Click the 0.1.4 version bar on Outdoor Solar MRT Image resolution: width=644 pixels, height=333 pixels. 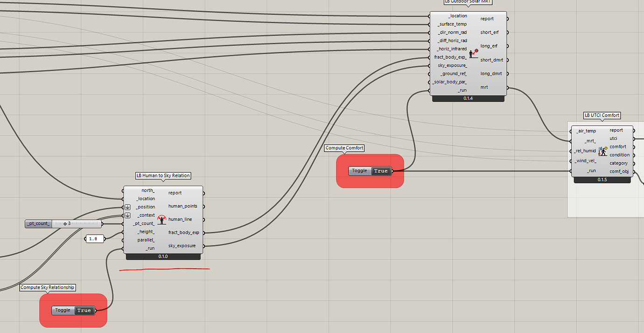[468, 98]
